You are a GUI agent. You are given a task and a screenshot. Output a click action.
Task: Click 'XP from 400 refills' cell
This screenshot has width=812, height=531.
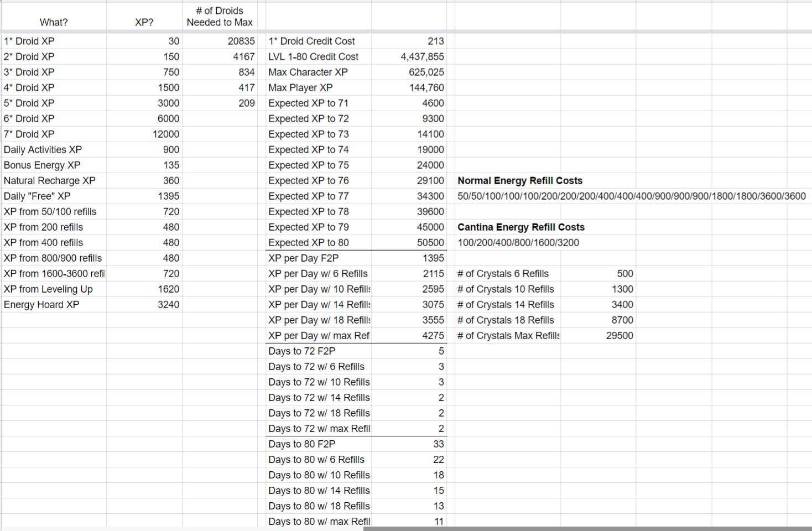click(x=54, y=242)
